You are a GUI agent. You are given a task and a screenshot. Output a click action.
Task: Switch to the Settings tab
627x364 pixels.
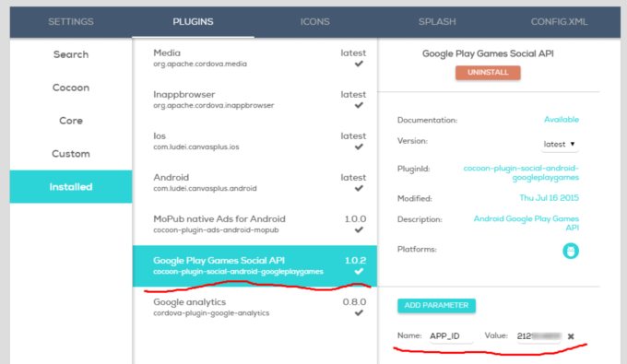click(71, 22)
